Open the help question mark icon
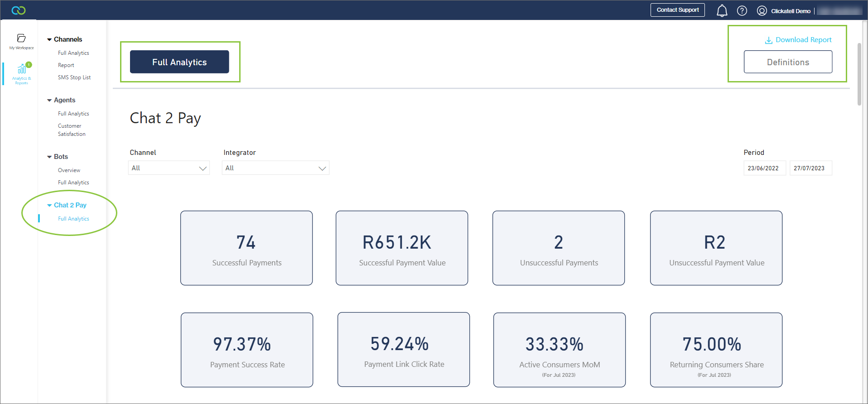Screen dimensions: 868x404 click(x=742, y=10)
